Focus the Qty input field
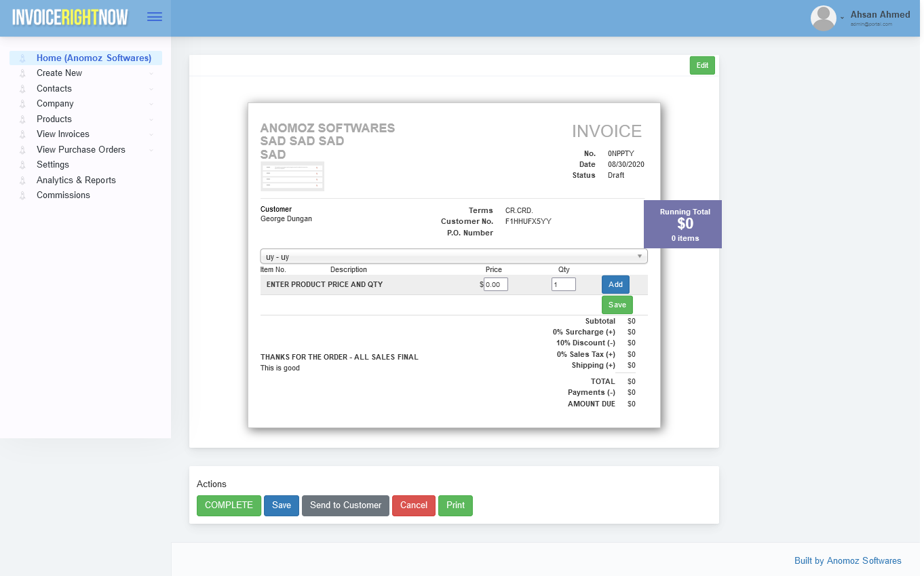This screenshot has height=576, width=924. pos(563,284)
